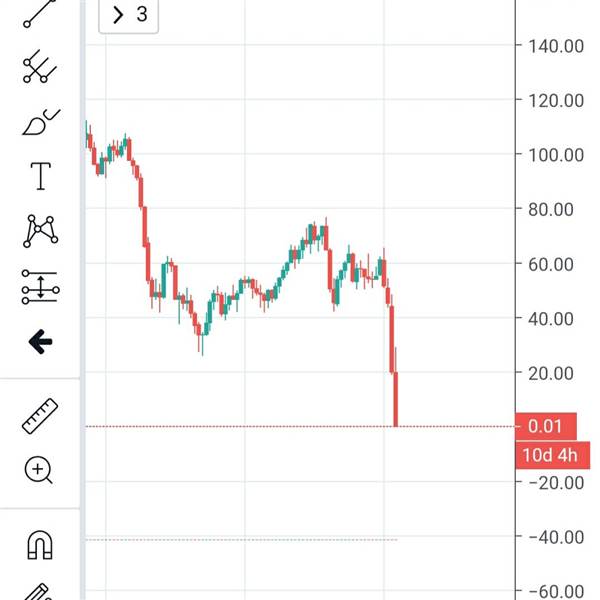
Task: Click the pencil icon at toolbar bottom
Action: [40, 592]
